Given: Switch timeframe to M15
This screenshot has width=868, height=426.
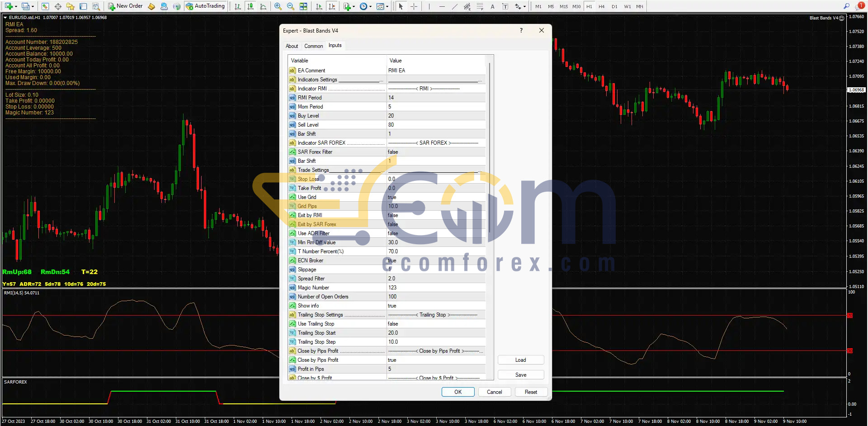Looking at the screenshot, I should (563, 6).
